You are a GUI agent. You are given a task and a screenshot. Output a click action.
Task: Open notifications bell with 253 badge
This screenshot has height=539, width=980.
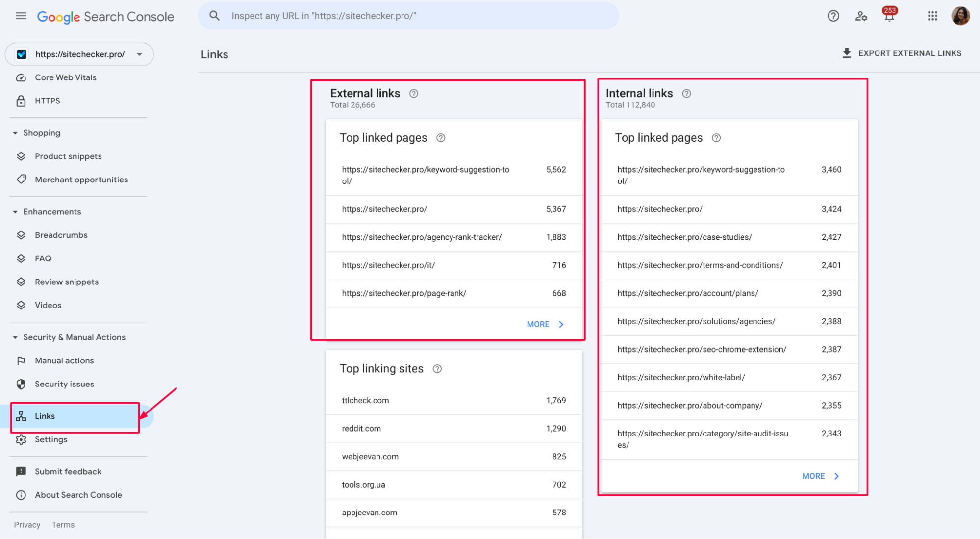pos(889,15)
